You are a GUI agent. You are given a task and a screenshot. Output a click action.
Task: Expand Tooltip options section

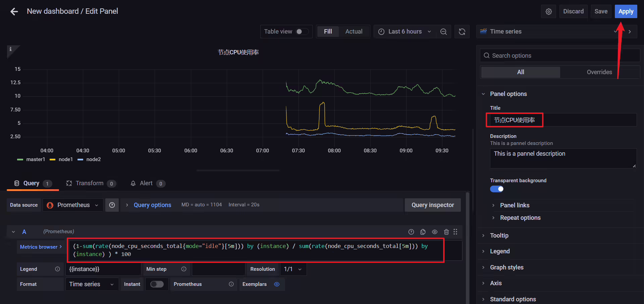(499, 236)
